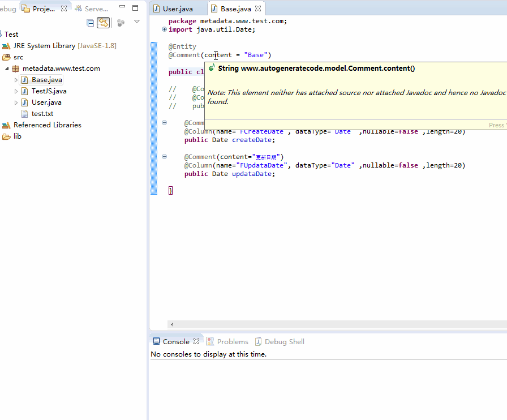Expand the import declarations in the editor
507x420 pixels.
164,29
